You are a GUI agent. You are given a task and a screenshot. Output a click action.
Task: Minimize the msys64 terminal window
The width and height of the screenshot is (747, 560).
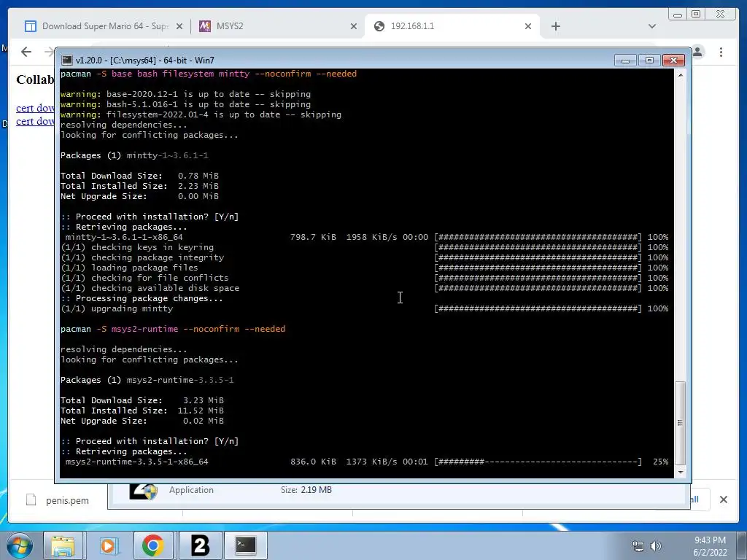[x=625, y=60]
